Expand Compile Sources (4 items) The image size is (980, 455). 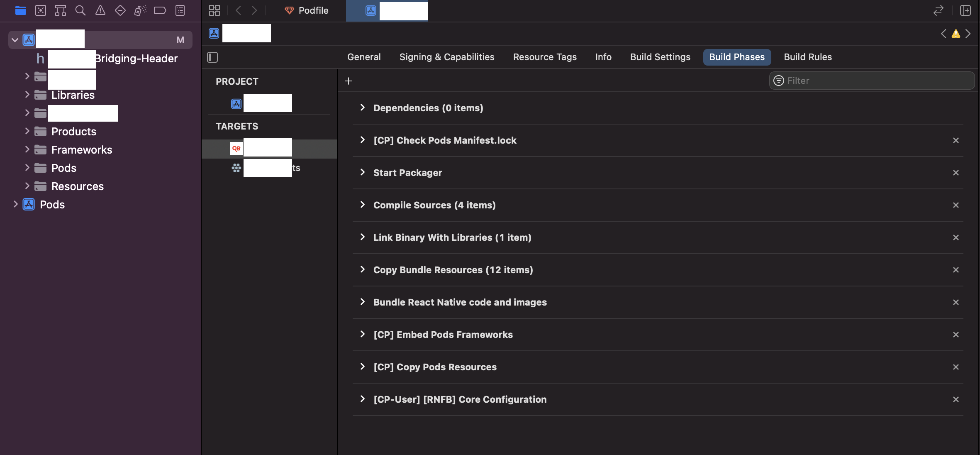(363, 205)
